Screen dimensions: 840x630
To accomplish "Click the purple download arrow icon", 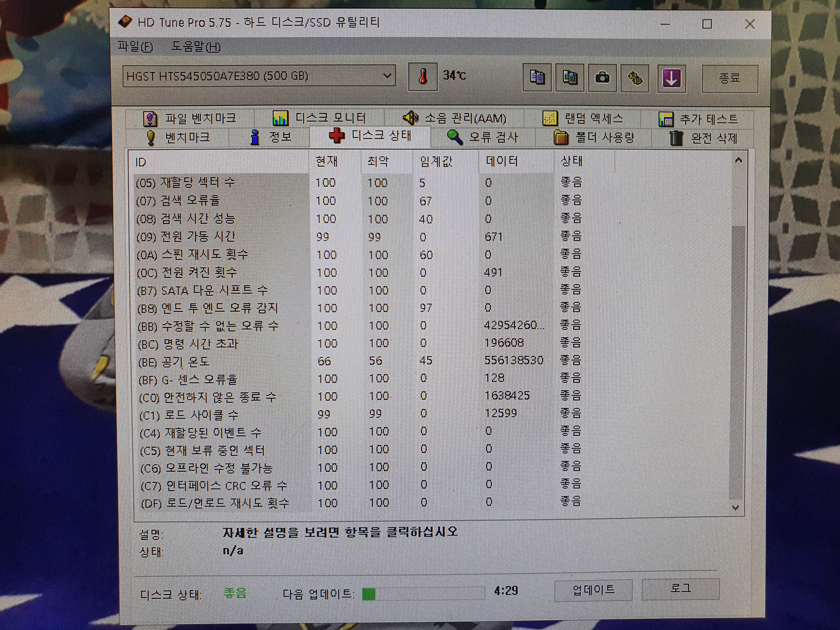I will tap(671, 79).
